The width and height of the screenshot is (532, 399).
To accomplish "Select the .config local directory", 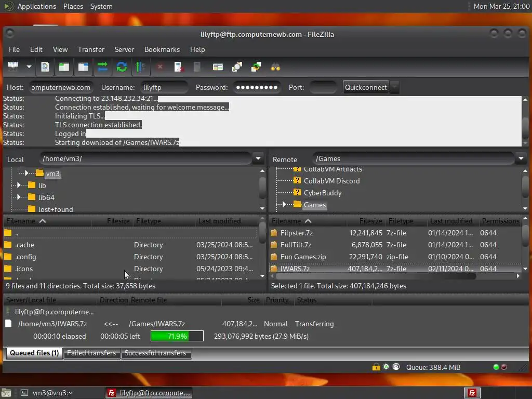I will pos(130,257).
